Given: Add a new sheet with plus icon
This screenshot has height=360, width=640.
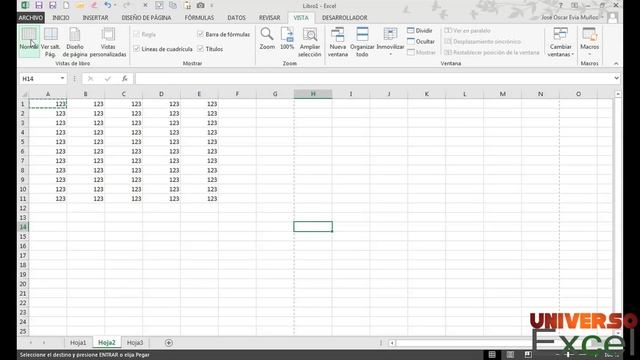Looking at the screenshot, I should click(x=169, y=343).
